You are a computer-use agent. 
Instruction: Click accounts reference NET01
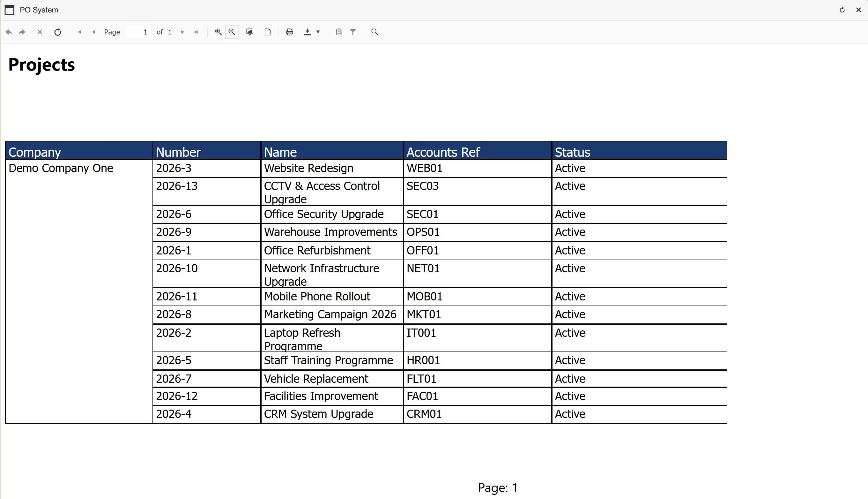(x=423, y=268)
